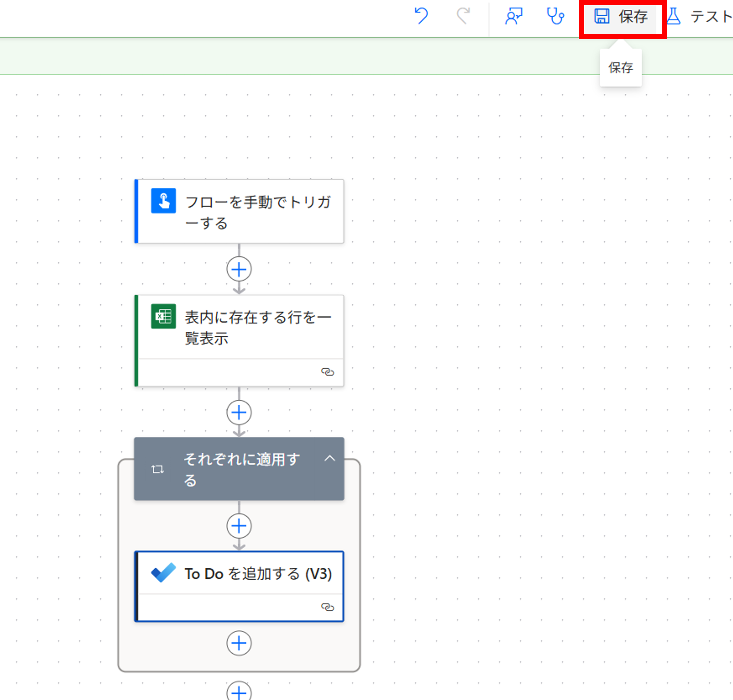Select the To Do を追加する (V3) card
Image resolution: width=733 pixels, height=700 pixels.
[x=239, y=586]
